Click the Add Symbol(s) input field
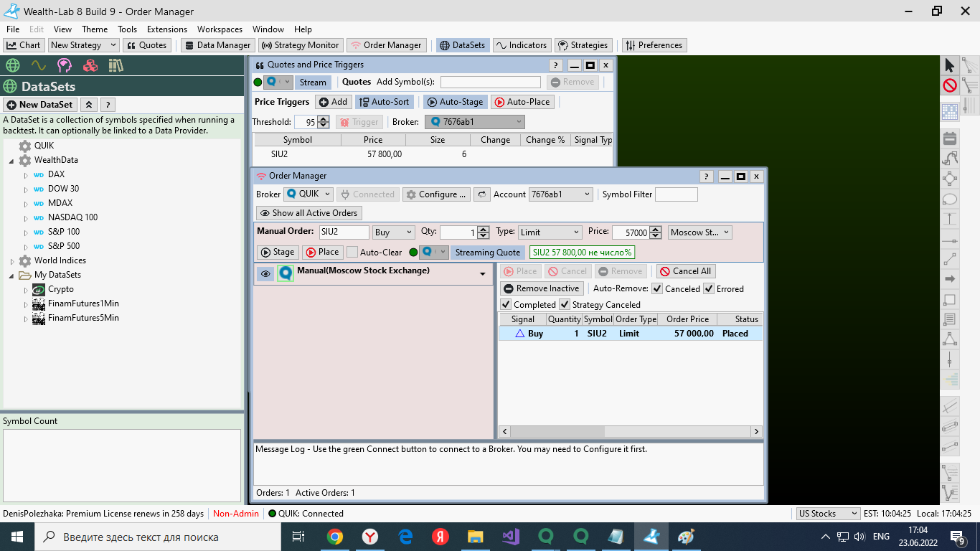Image resolution: width=980 pixels, height=551 pixels. [x=491, y=83]
